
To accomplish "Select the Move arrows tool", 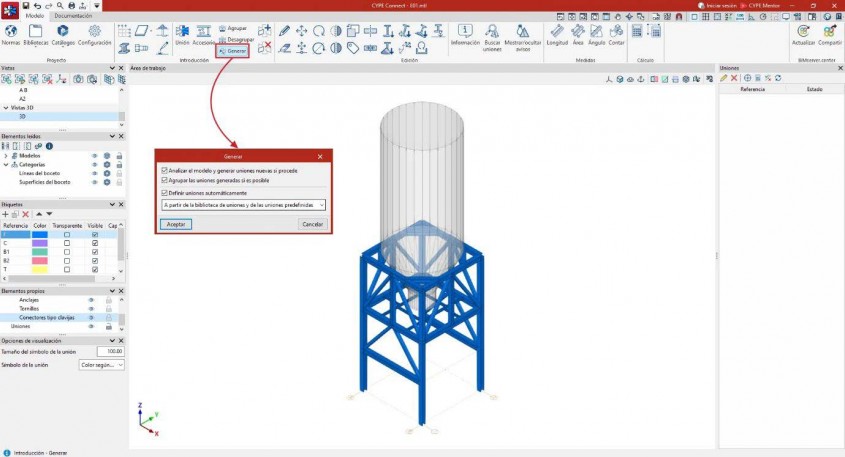I will [x=302, y=31].
